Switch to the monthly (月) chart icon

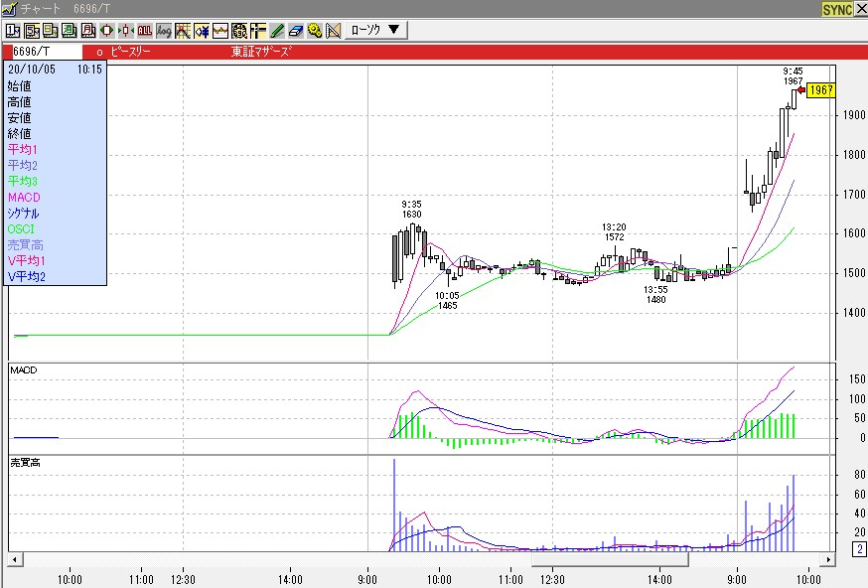87,30
